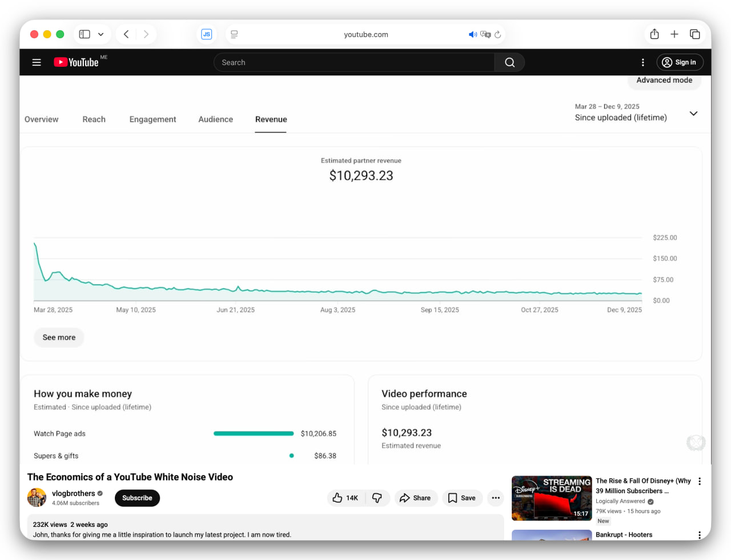Expand the date range dropdown
The height and width of the screenshot is (560, 731).
coord(693,113)
